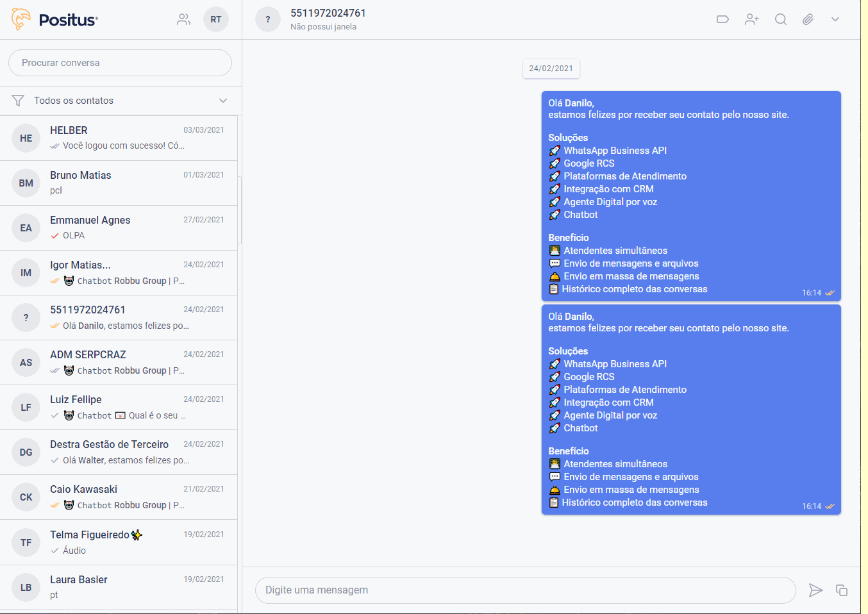Click the 5511972024761 title in chat header

(x=328, y=13)
